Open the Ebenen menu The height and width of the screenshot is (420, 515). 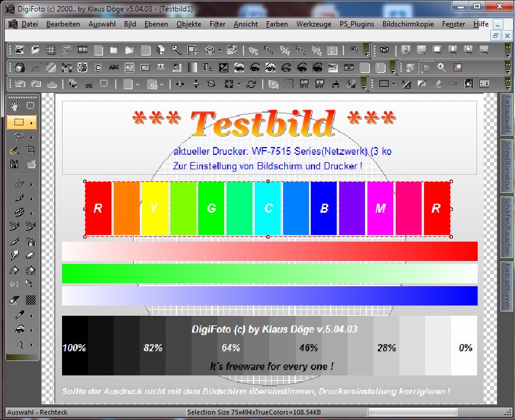[x=156, y=24]
